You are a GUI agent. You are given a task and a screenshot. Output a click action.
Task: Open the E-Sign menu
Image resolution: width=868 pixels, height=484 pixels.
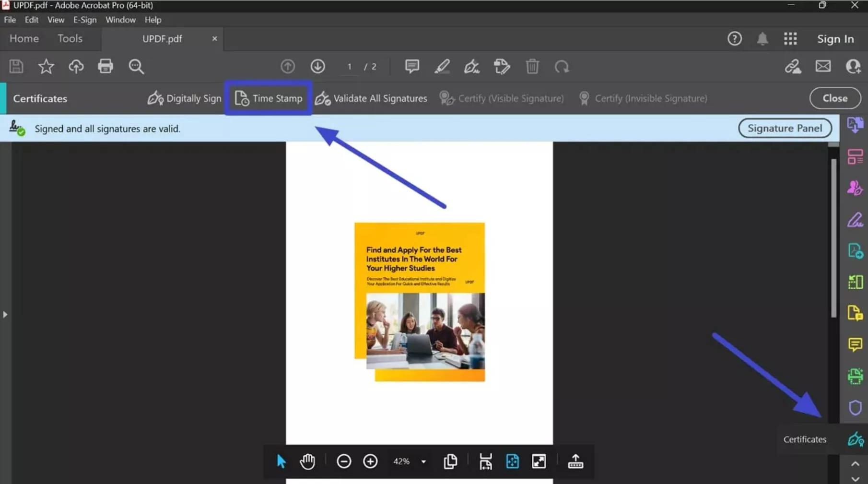[x=84, y=20]
